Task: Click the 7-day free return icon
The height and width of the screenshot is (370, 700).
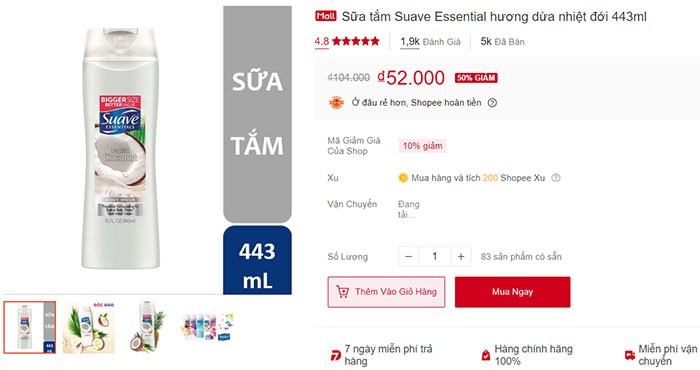Action: 335,355
